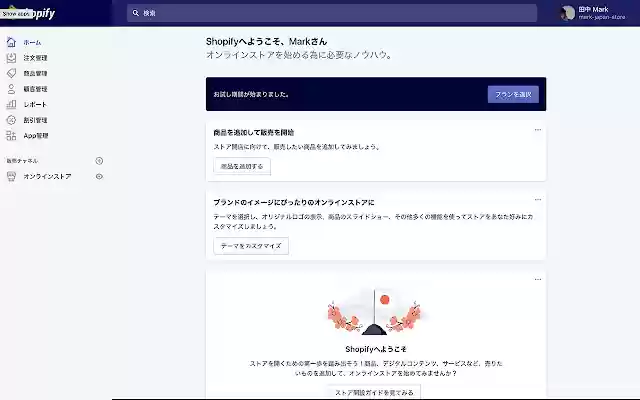
Task: Select the 商品管理 price tag icon
Action: (11, 73)
